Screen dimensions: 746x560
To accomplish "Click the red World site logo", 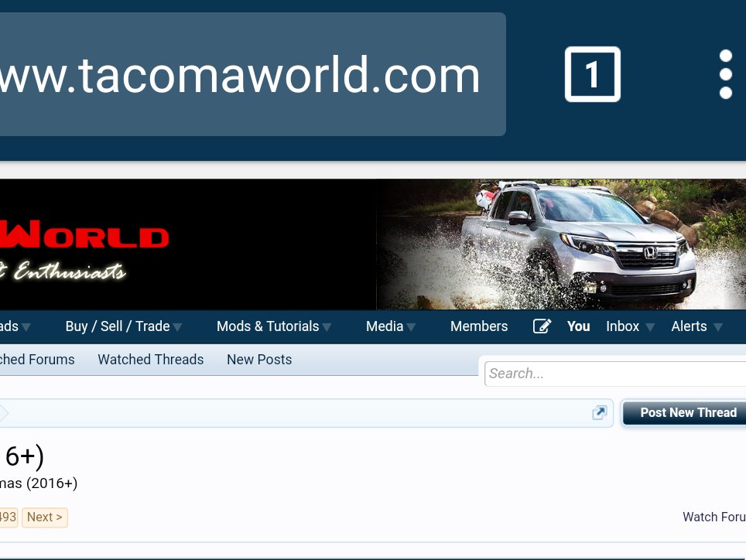I will [x=84, y=234].
